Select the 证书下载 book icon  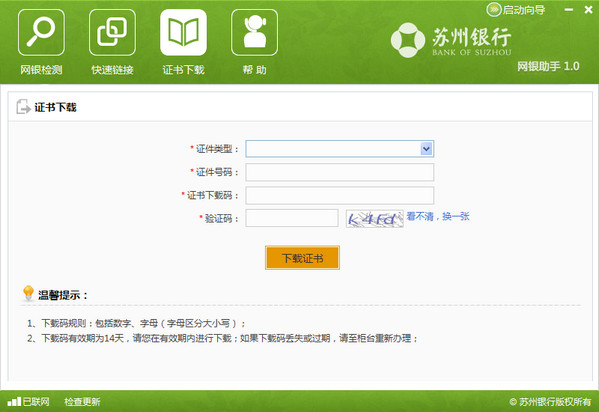tap(183, 32)
